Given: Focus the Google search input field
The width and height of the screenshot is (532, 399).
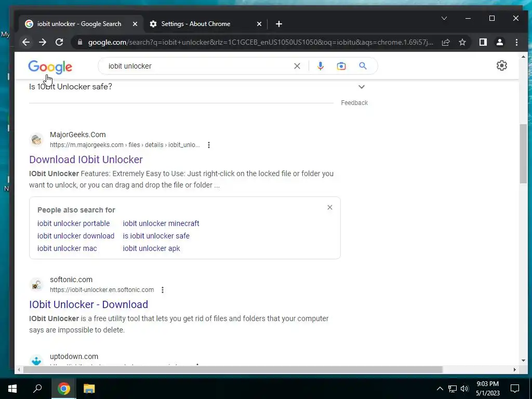Looking at the screenshot, I should click(197, 66).
